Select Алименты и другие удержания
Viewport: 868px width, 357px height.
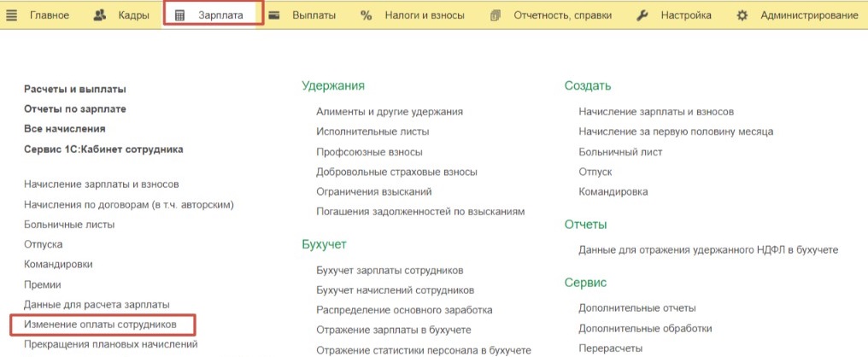(x=390, y=111)
